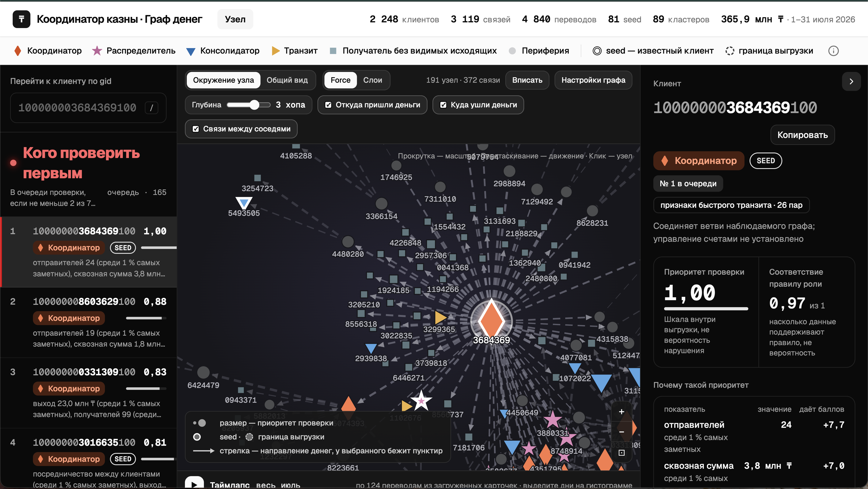The width and height of the screenshot is (868, 489).
Task: Click recipient square node 3254723
Action: pos(258,178)
